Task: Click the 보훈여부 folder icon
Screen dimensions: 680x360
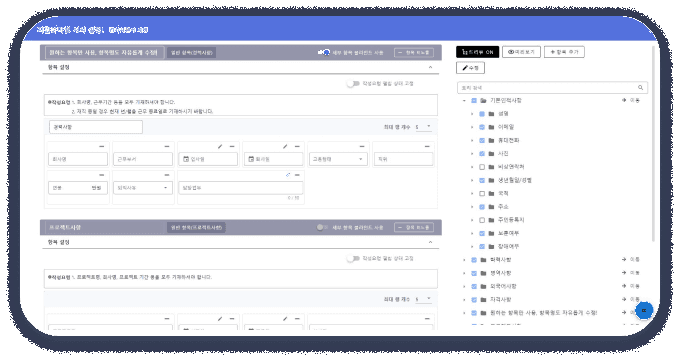Action: pos(491,233)
